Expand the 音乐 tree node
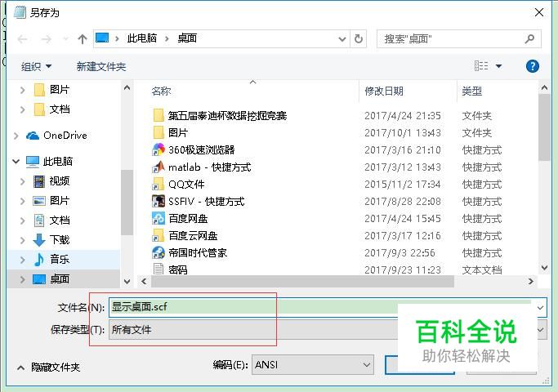The width and height of the screenshot is (558, 392). click(23, 260)
